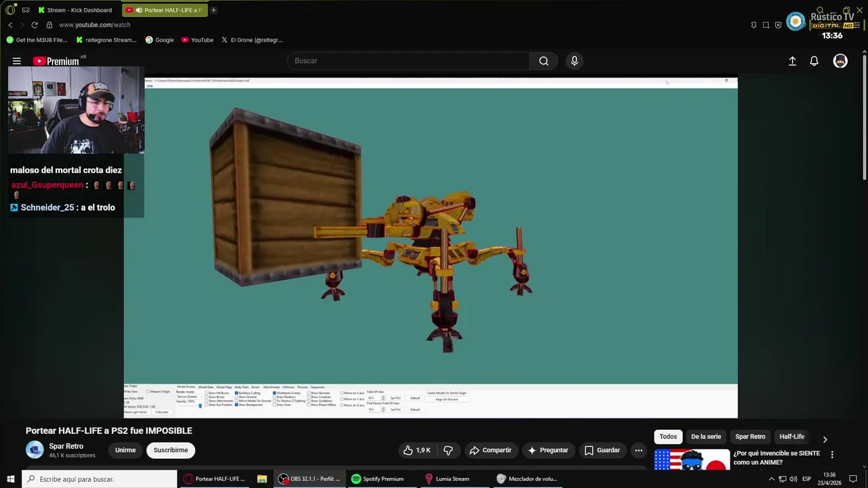Go to YouTube Premium home logo
Image resolution: width=868 pixels, height=488 pixels.
pos(56,61)
